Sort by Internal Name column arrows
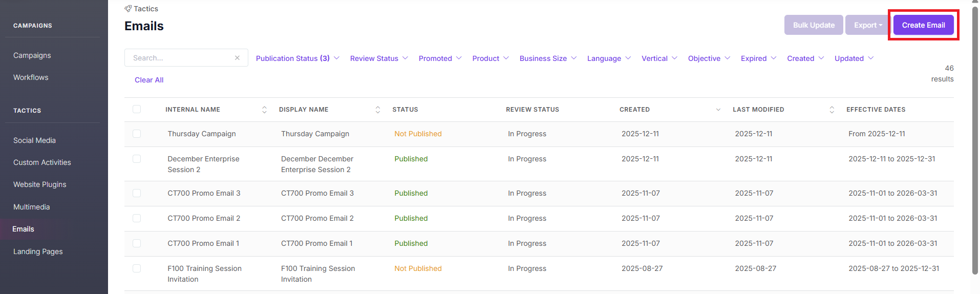The height and width of the screenshot is (294, 980). [x=264, y=110]
